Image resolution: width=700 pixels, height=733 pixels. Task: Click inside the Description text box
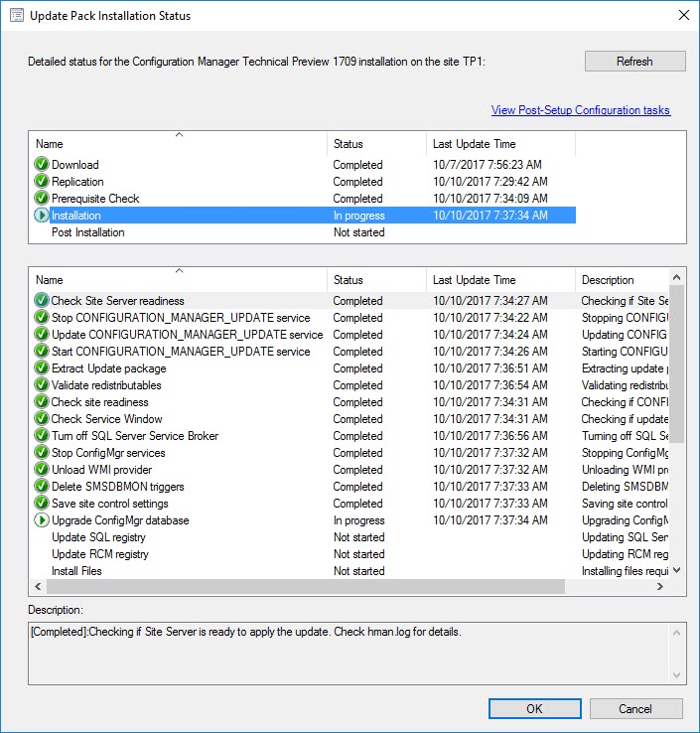(350, 654)
